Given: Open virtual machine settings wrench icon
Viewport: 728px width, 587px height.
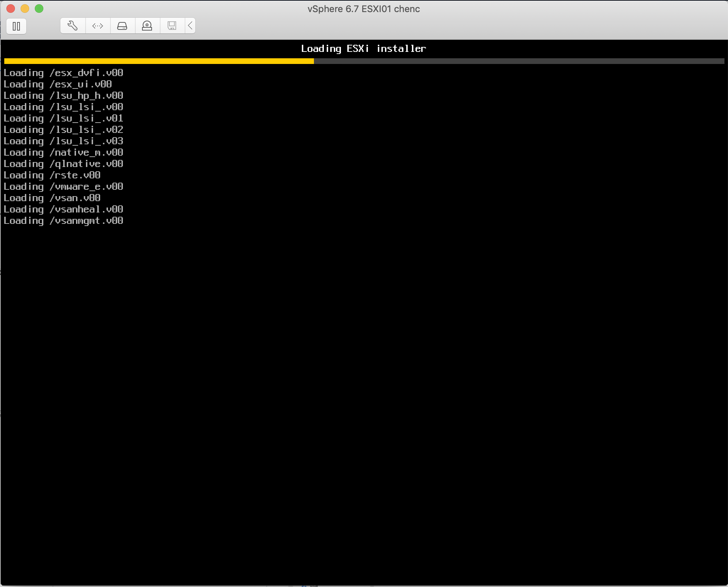Looking at the screenshot, I should (73, 26).
